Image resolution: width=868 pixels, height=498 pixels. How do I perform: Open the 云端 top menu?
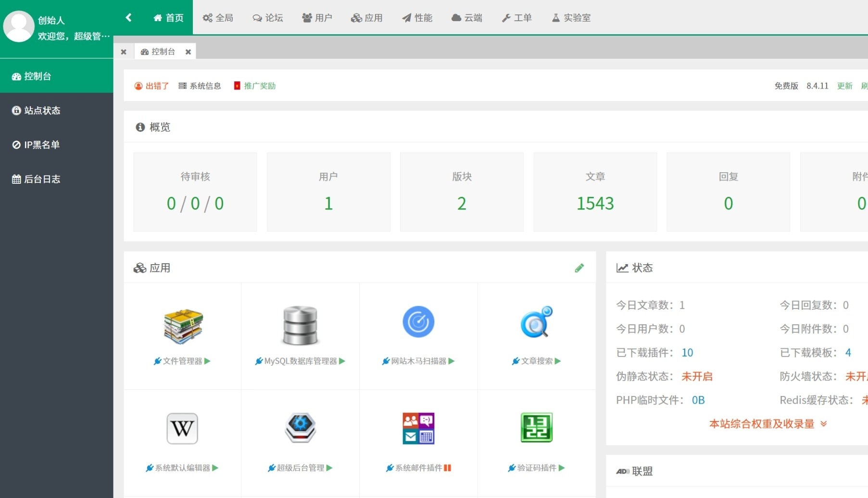[466, 18]
